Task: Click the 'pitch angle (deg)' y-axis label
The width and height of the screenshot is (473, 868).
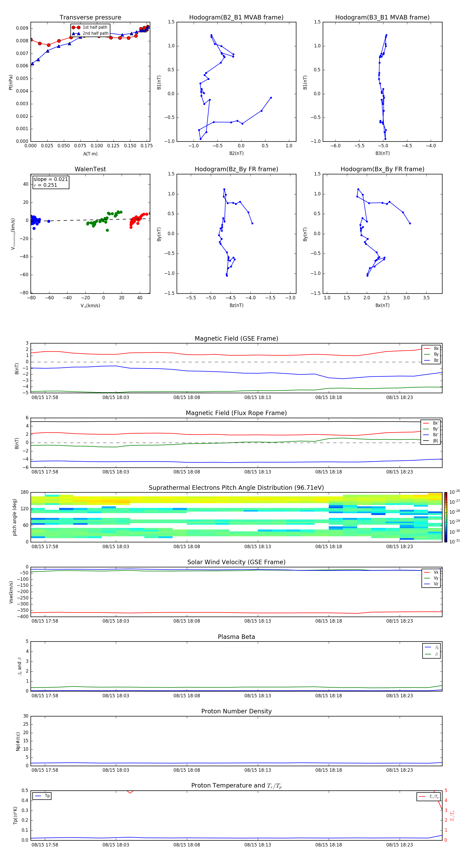Action: click(14, 517)
